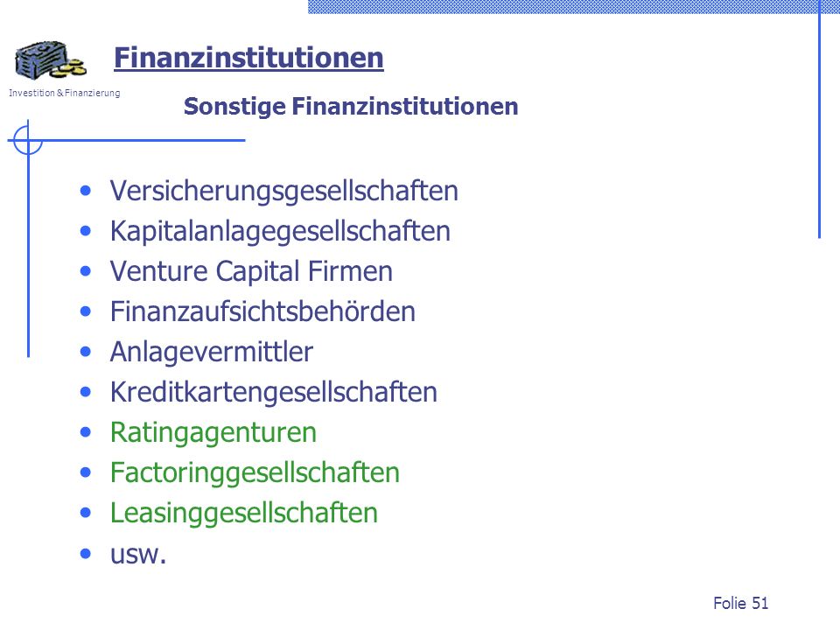Select the Versicherungsgesellschaften bullet text
This screenshot has height=630, width=840.
(283, 192)
